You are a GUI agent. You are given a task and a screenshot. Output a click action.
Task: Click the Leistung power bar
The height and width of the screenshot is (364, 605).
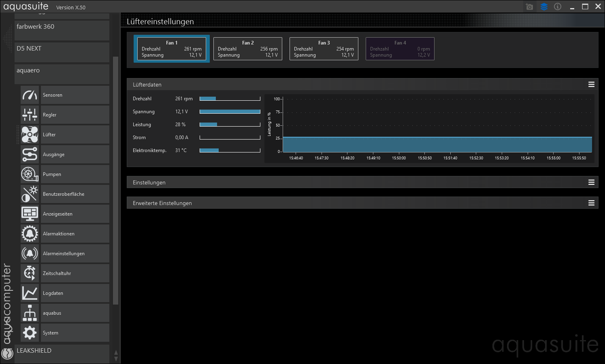click(230, 125)
